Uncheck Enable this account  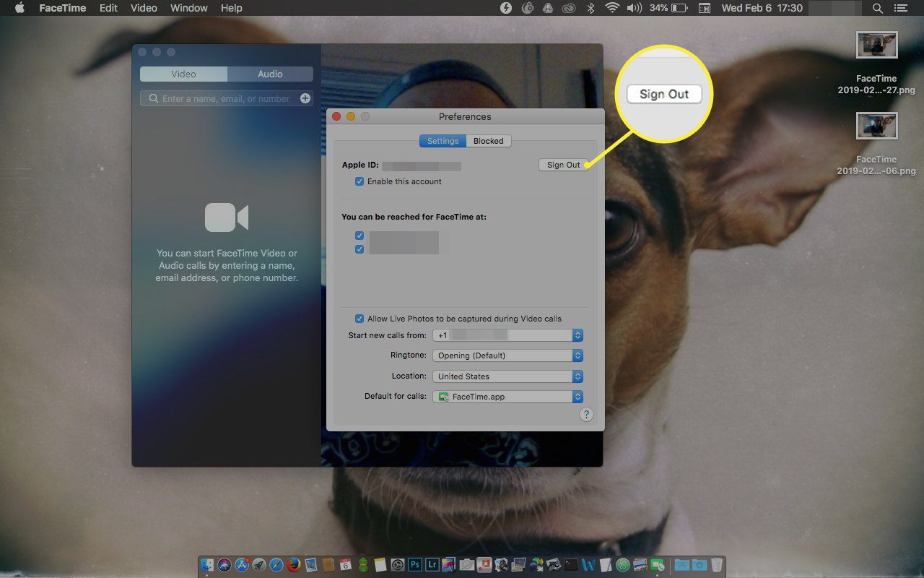click(x=359, y=181)
